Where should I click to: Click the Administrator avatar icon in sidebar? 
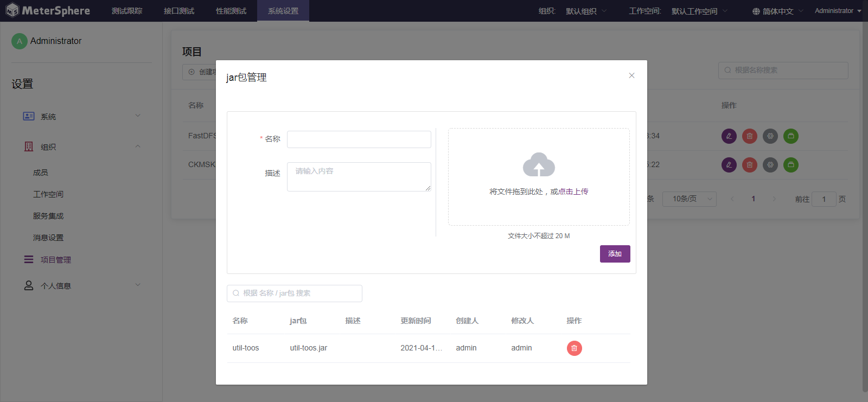[x=20, y=41]
